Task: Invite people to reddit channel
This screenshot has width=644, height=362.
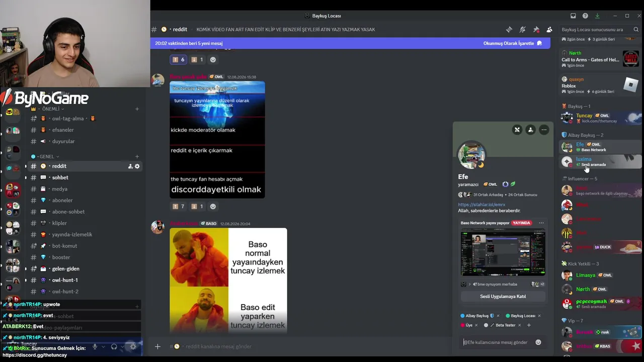Action: pos(130,166)
